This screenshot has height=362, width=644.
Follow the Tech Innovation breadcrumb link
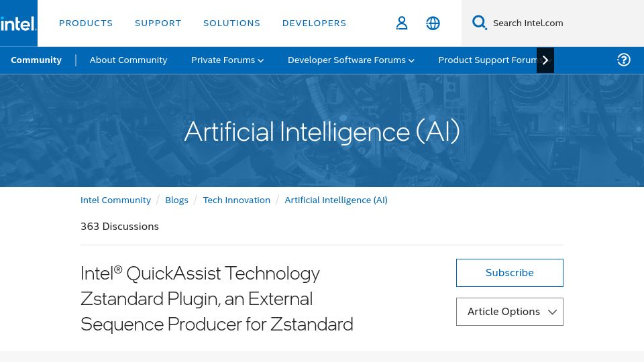tap(237, 200)
